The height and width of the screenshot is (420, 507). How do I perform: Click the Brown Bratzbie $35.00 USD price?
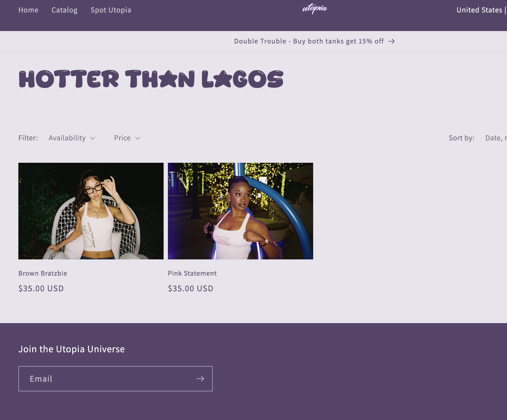(41, 288)
